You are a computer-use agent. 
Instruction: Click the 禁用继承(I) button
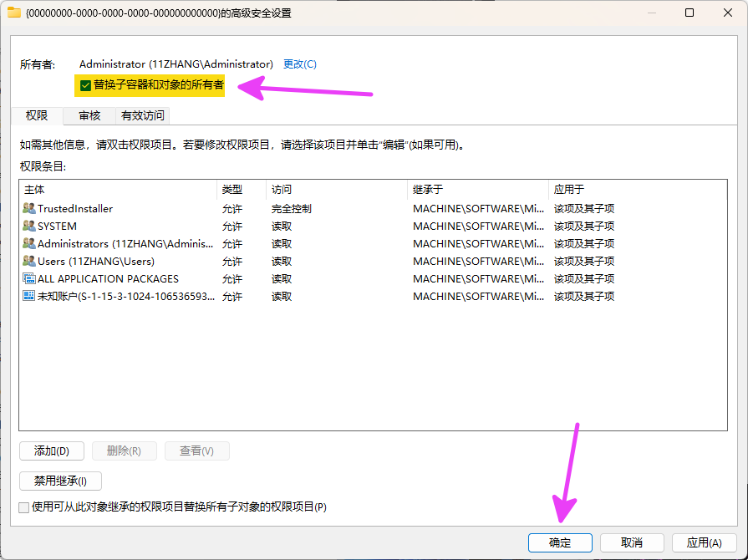tap(60, 481)
